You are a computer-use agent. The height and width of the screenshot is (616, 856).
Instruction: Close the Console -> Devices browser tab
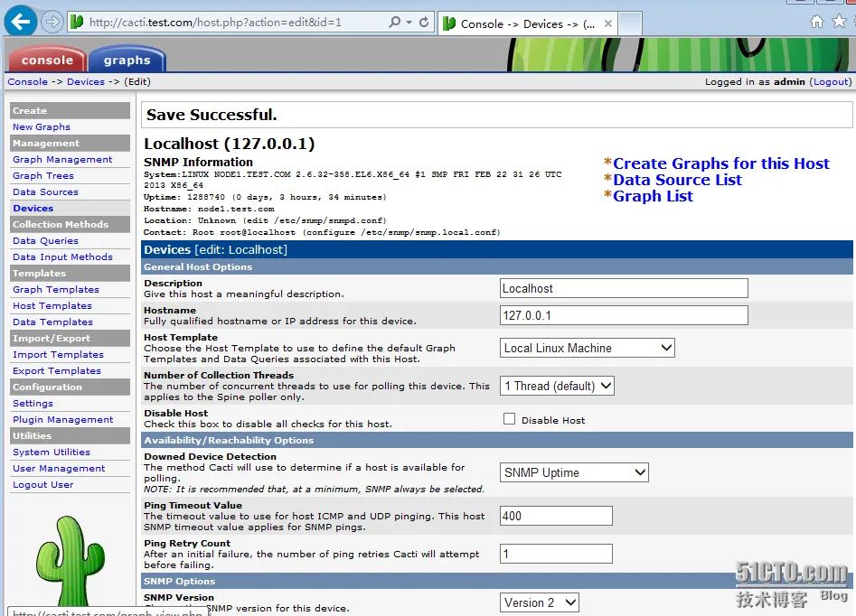(x=608, y=23)
